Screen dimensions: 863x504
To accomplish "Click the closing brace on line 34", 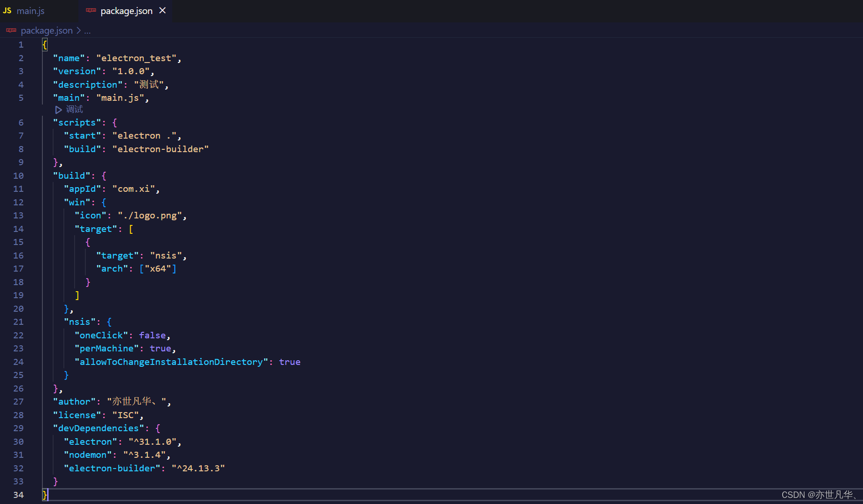I will click(45, 495).
